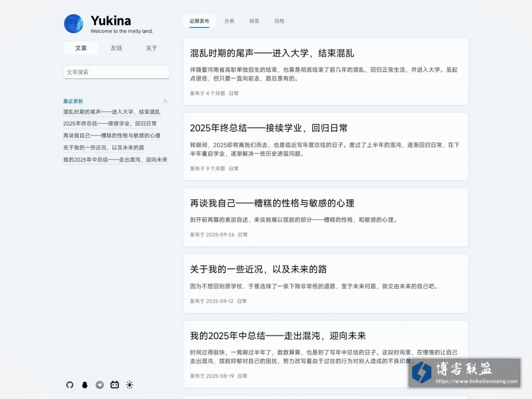
Task: Click excerpt beginning 转眼间，2025即将离我们而去
Action: coord(325,149)
